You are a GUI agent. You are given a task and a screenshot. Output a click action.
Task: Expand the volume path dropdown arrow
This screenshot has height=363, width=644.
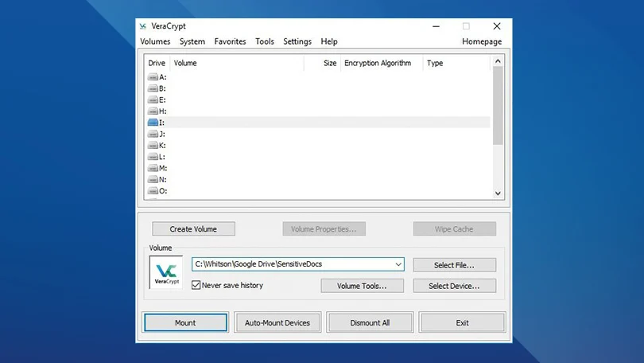click(398, 264)
